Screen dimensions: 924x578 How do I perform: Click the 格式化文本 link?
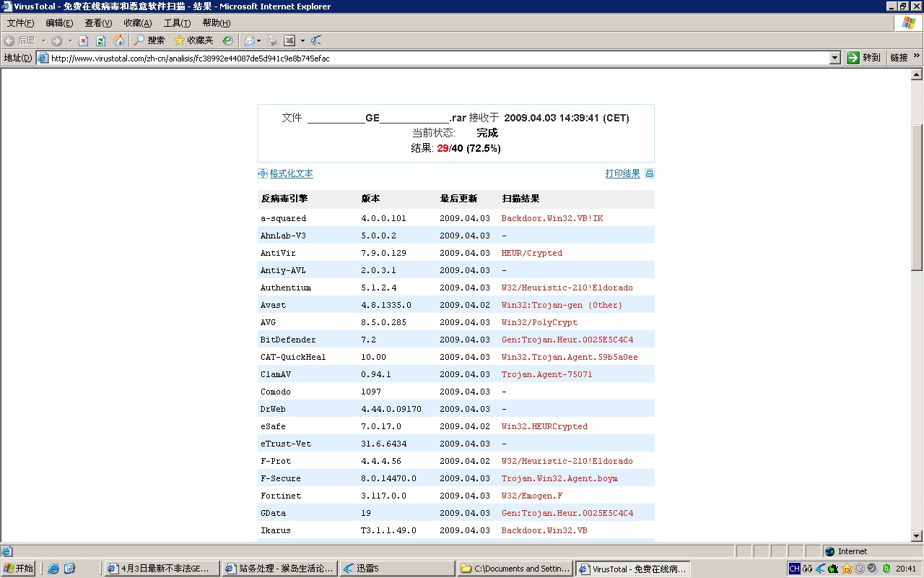[292, 173]
